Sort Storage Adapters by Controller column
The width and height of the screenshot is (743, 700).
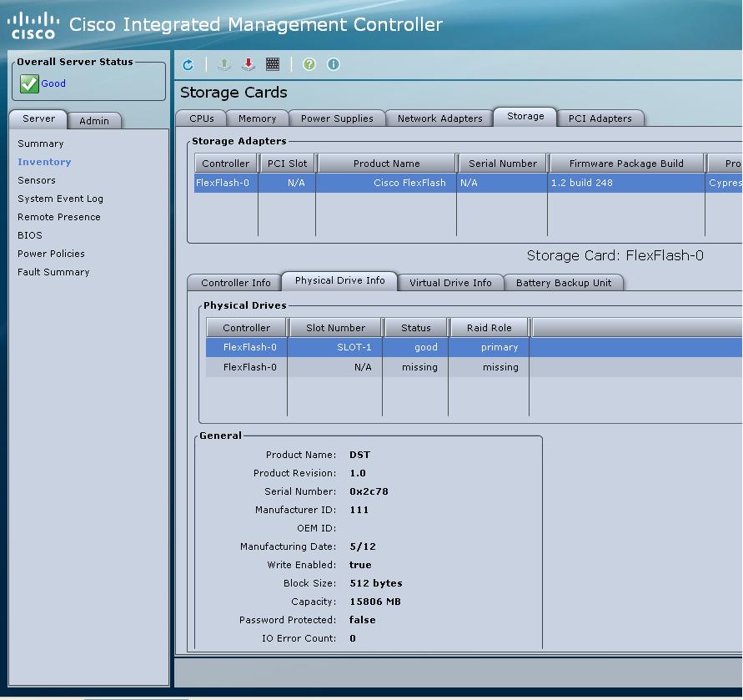(225, 164)
